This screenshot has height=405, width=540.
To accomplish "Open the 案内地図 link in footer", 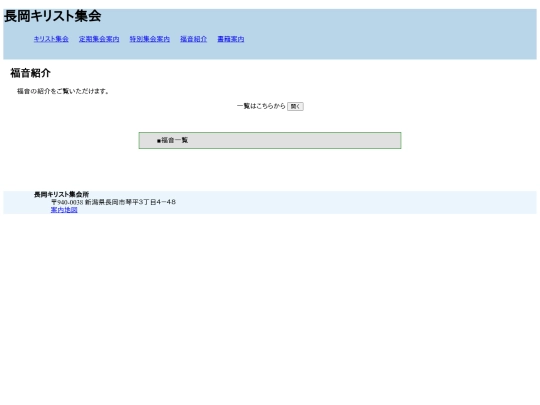I will pos(64,210).
